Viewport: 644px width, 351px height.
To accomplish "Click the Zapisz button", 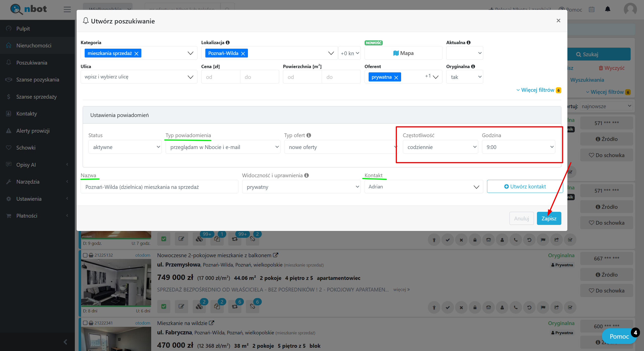I will (x=549, y=218).
